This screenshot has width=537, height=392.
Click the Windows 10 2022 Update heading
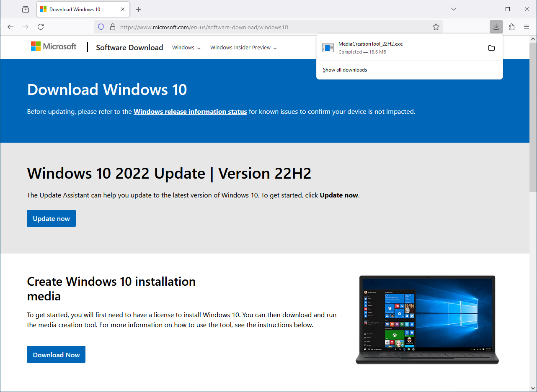169,173
